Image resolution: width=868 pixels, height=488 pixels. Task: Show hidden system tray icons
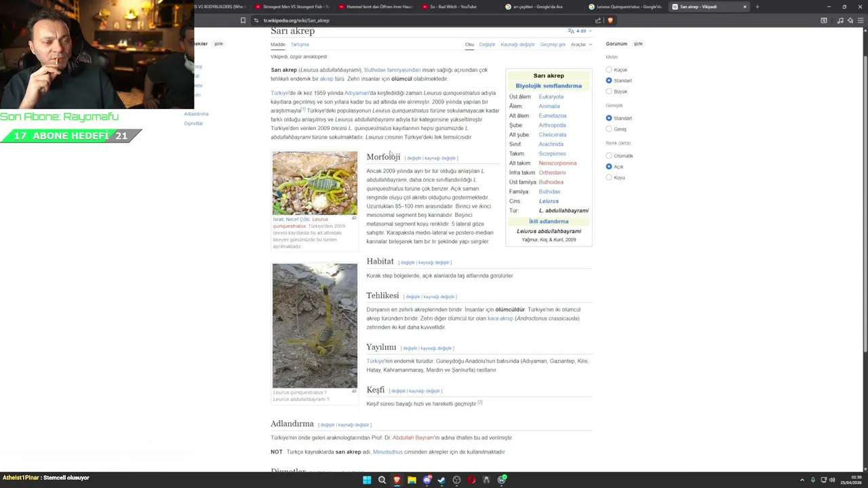pyautogui.click(x=802, y=480)
